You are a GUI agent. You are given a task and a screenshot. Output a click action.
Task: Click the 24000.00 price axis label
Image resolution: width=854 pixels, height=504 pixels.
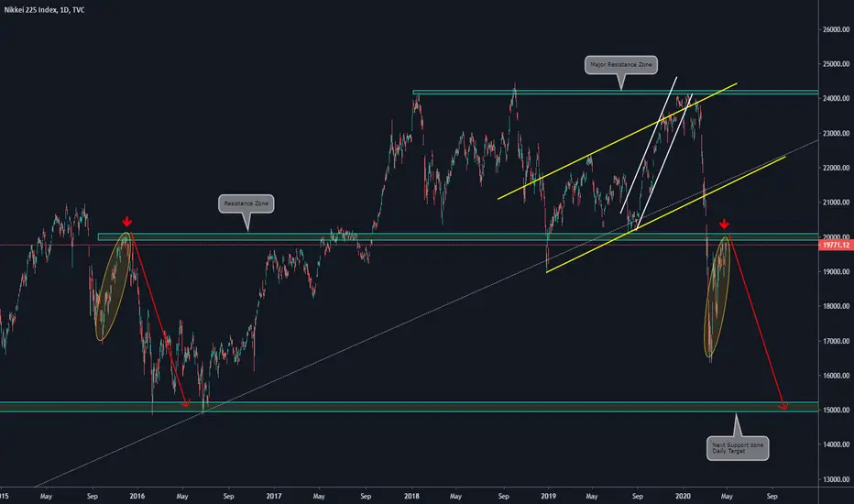tap(836, 99)
